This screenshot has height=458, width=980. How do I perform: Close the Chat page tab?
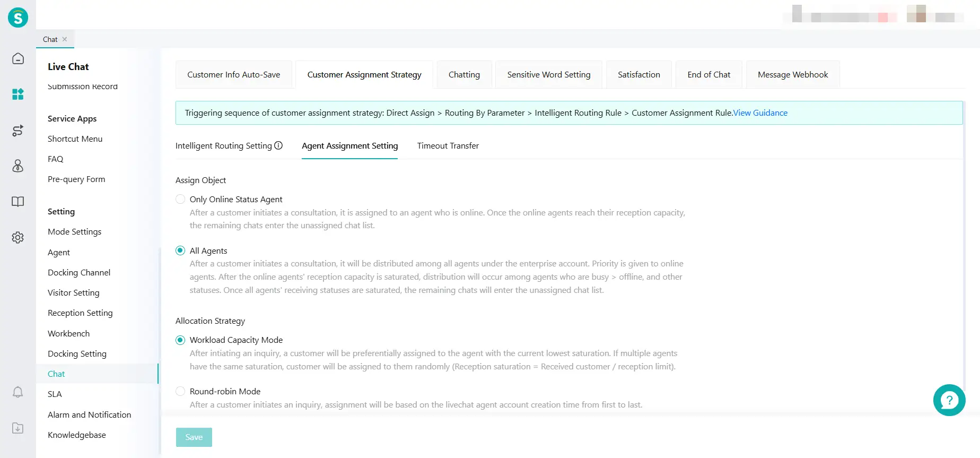click(65, 39)
